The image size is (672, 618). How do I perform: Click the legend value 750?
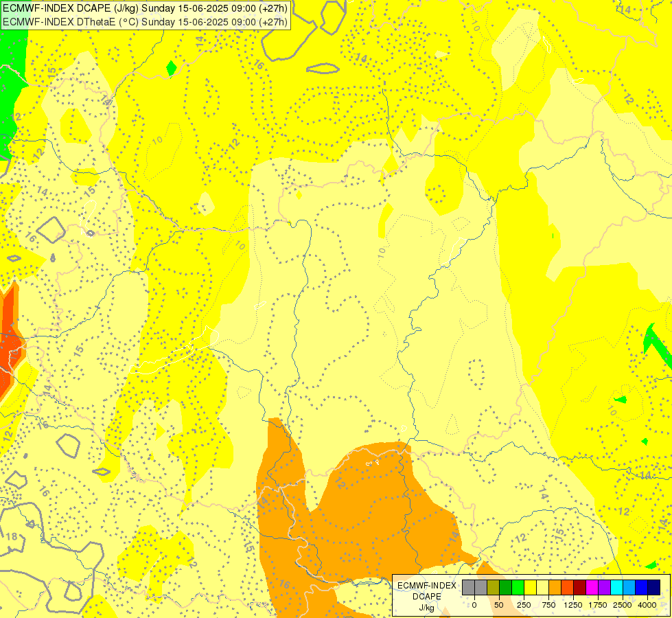tap(548, 605)
